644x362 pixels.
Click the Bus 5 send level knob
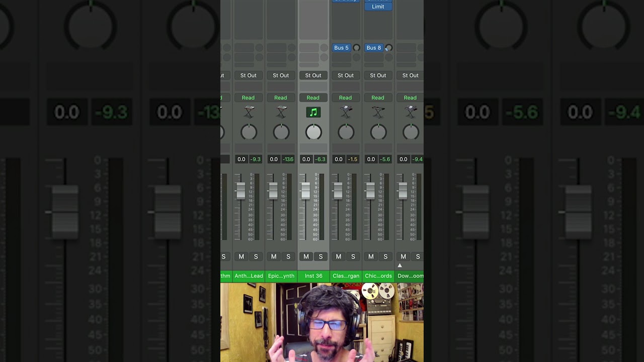click(x=356, y=48)
